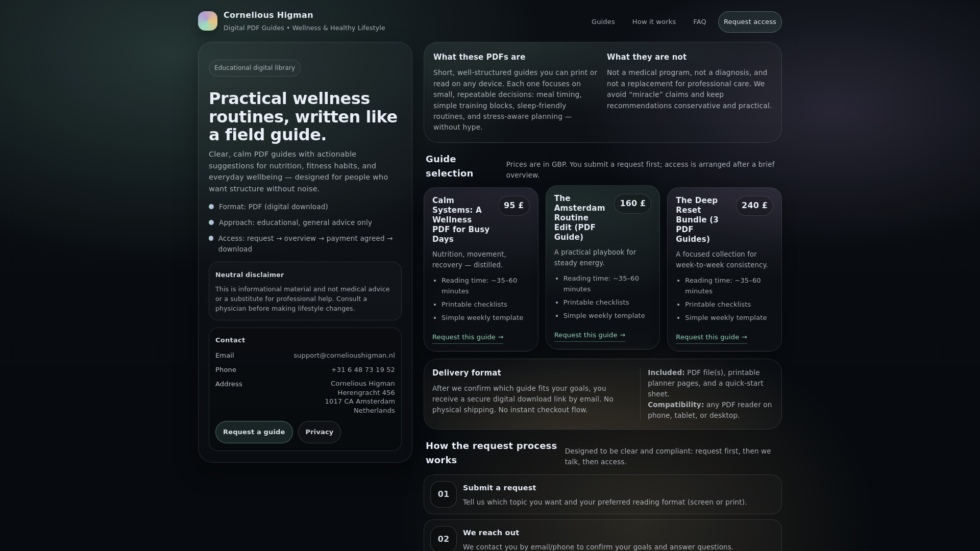The image size is (980, 551).
Task: Select the 240 £ price pill
Action: (754, 206)
